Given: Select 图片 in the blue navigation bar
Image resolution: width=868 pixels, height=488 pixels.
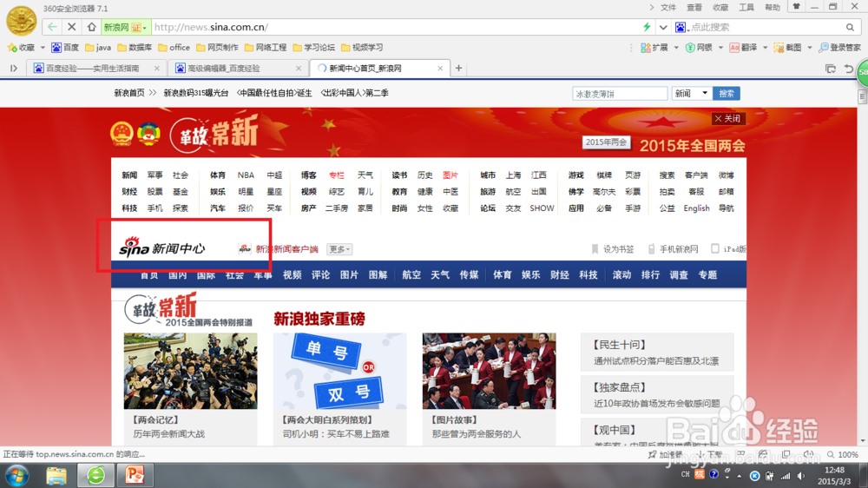Looking at the screenshot, I should [x=349, y=274].
